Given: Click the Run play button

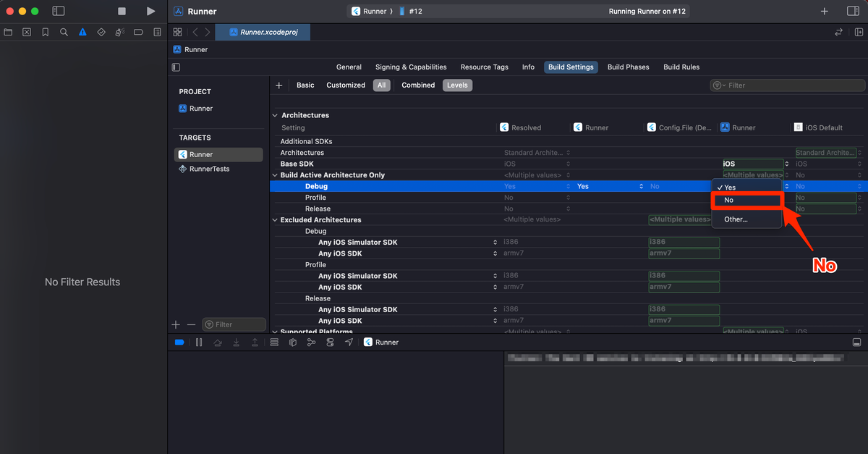Looking at the screenshot, I should [150, 12].
